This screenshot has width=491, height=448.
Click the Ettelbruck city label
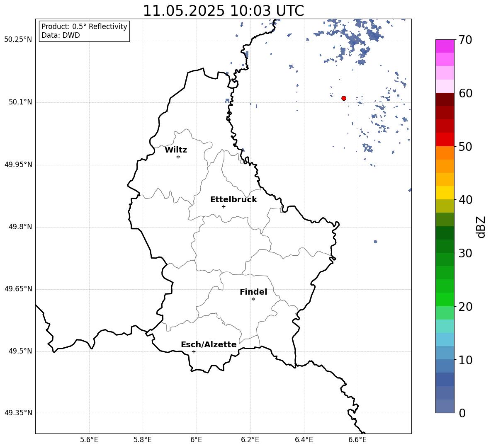point(233,200)
